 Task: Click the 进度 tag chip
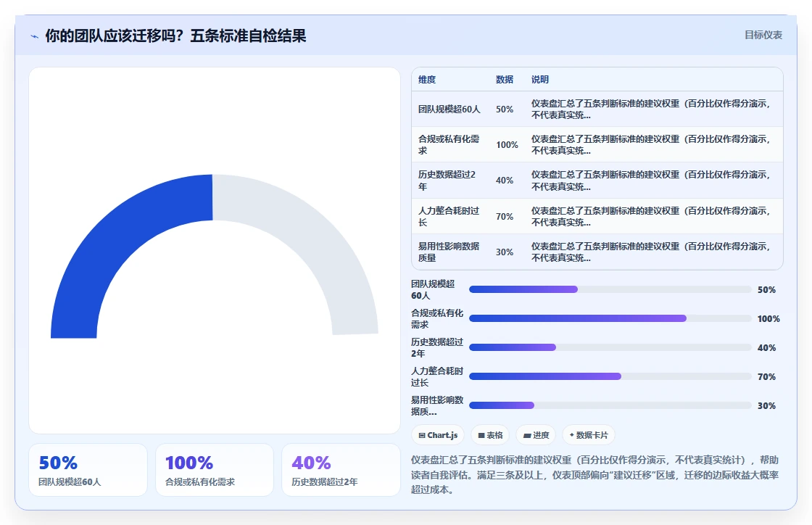tap(536, 435)
